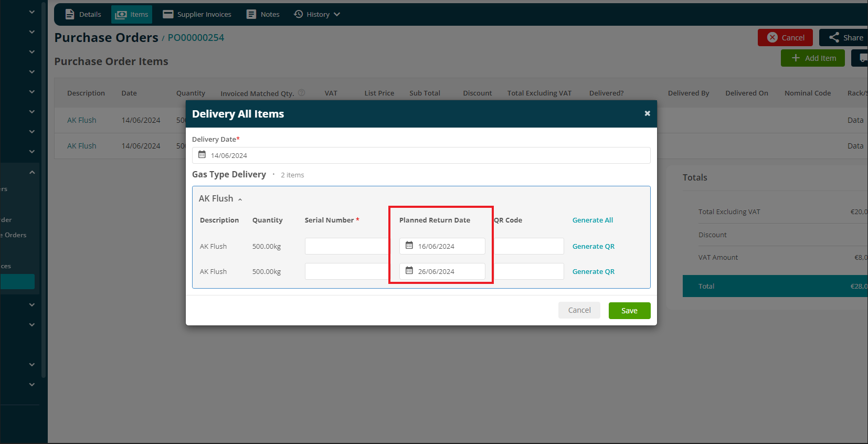Switch to the Items tab
This screenshot has width=868, height=444.
[x=132, y=14]
